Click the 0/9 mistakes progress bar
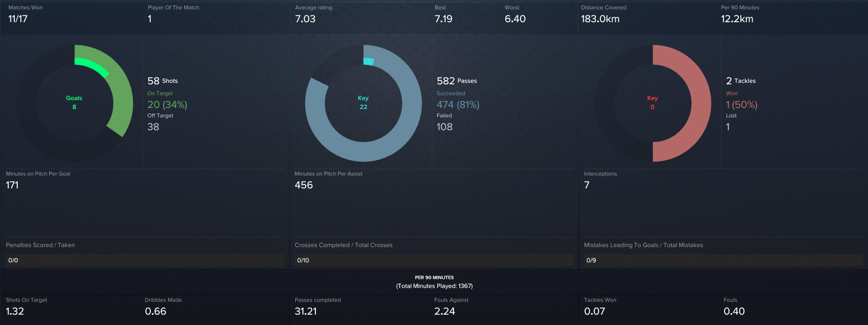 [x=724, y=260]
